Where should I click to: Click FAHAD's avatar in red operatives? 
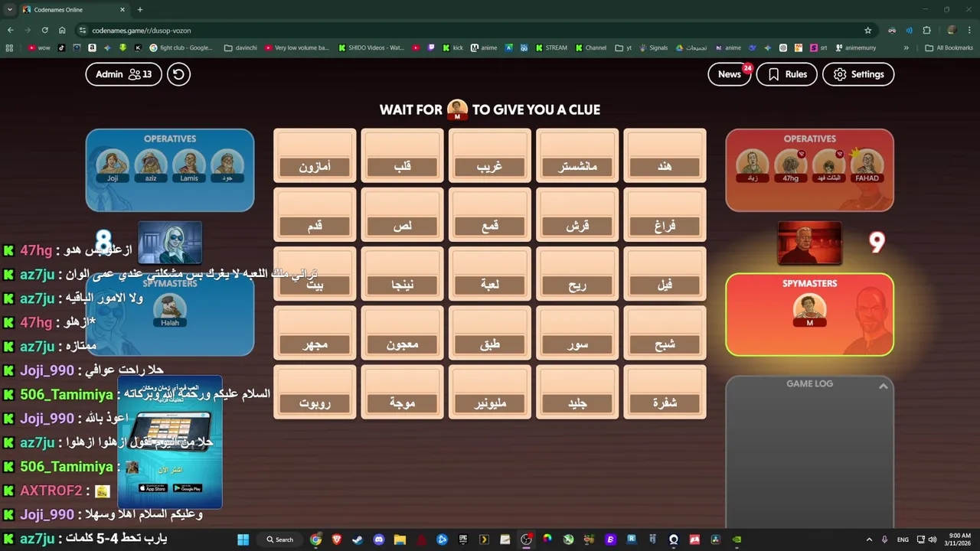[x=867, y=163]
